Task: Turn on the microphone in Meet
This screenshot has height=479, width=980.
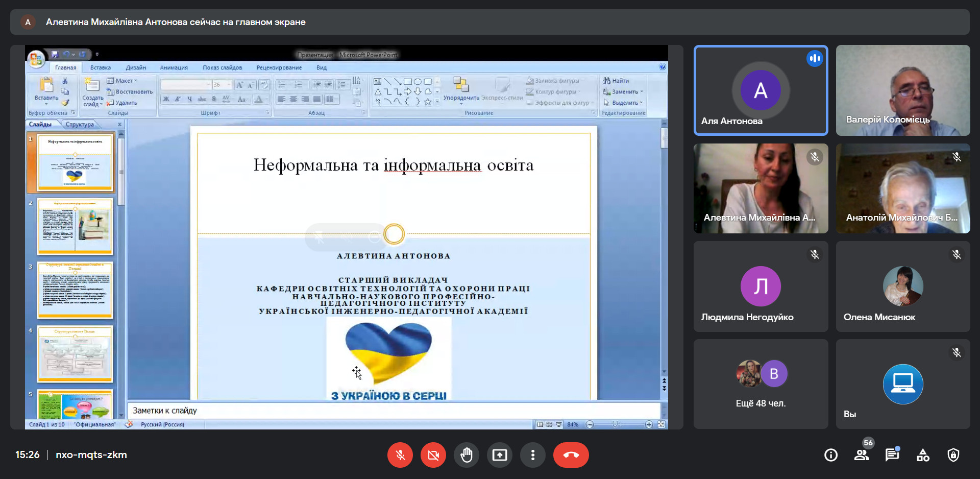Action: pyautogui.click(x=400, y=454)
